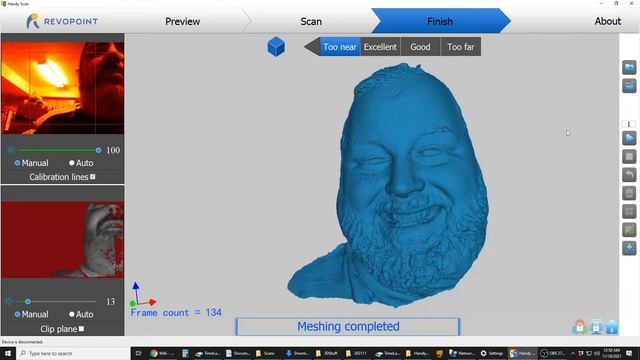Image resolution: width=640 pixels, height=360 pixels.
Task: Click the RGB brightness slider handle at 100
Action: [x=98, y=150]
